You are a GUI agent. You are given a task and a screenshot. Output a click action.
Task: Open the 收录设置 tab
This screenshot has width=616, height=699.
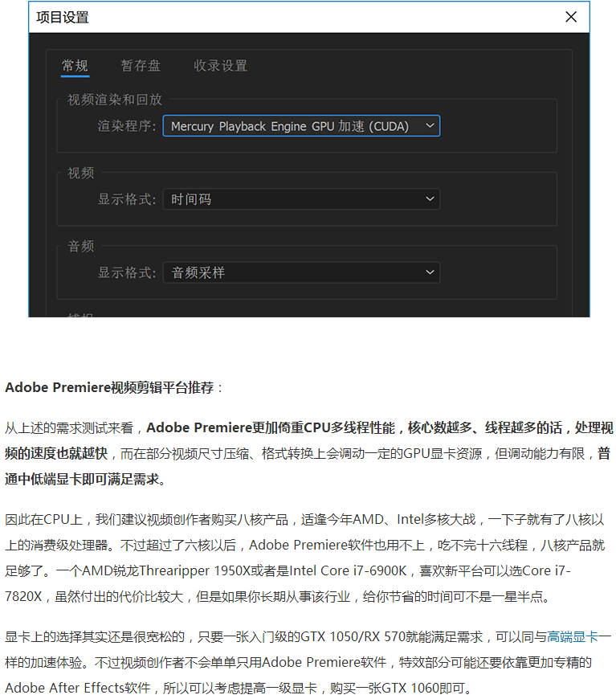[x=220, y=66]
